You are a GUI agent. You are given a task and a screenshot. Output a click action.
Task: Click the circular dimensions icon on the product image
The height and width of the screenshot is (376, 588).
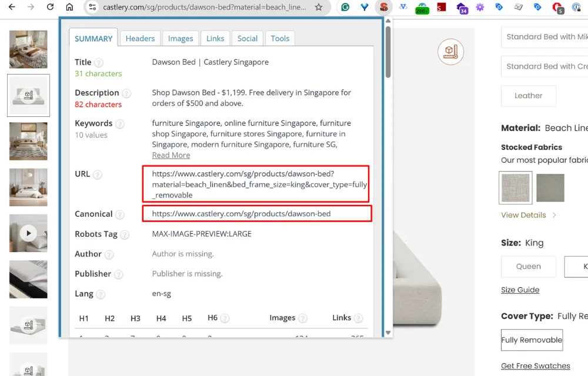(450, 52)
